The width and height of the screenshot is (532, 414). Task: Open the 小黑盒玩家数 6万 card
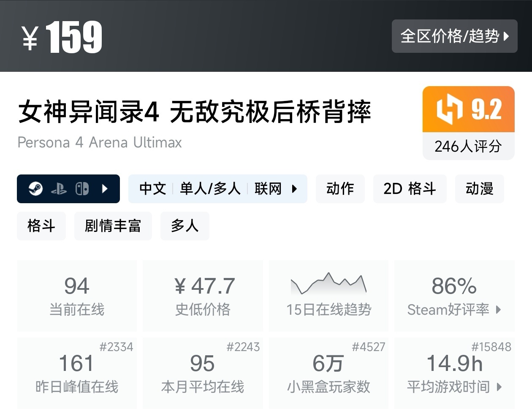pos(328,373)
